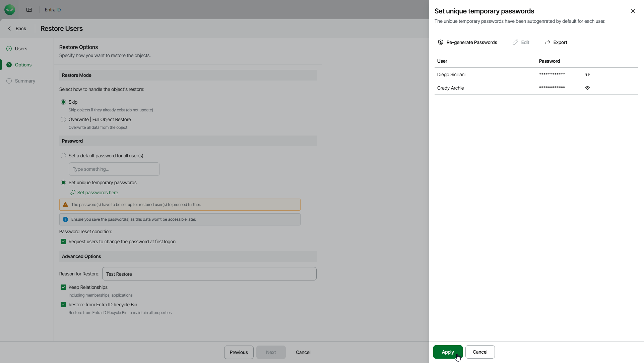Screen dimensions: 644x363
Task: Click Set passwords here link
Action: point(98,193)
